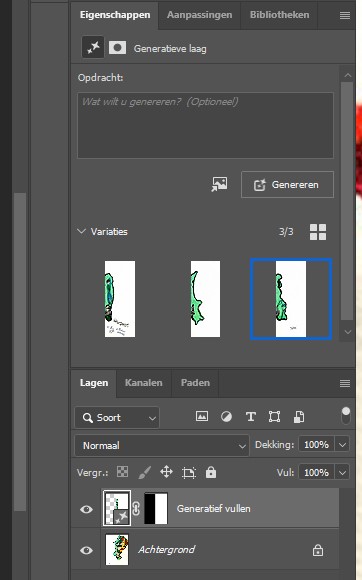The height and width of the screenshot is (580, 362).
Task: Switch to the Eigenschappen tab
Action: [115, 15]
